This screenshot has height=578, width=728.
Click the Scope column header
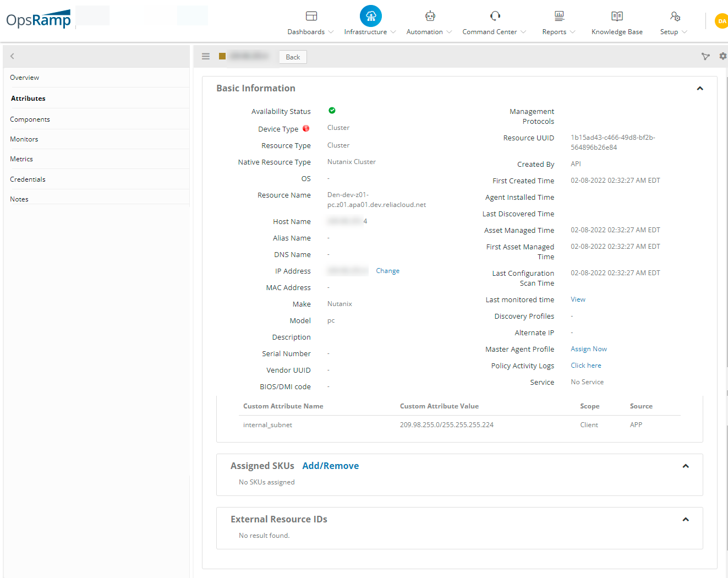click(589, 406)
